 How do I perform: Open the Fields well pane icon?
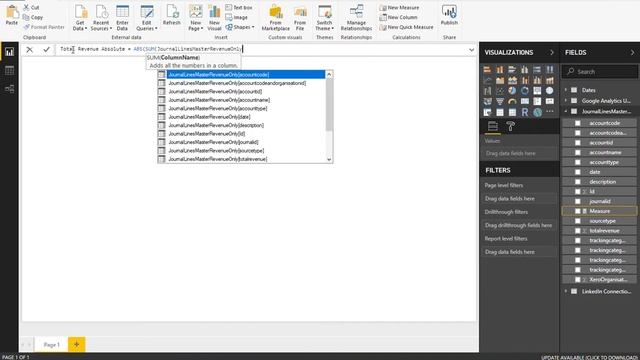493,127
